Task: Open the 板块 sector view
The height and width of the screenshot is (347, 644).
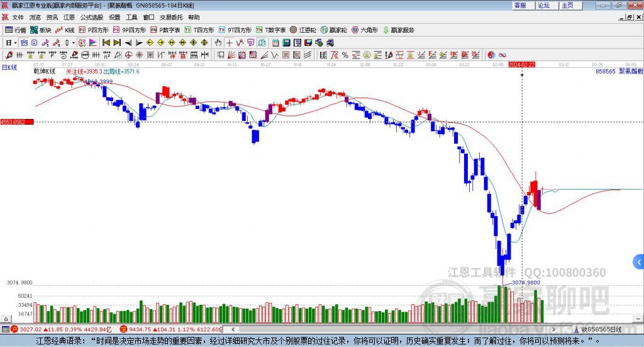Action: (x=41, y=30)
